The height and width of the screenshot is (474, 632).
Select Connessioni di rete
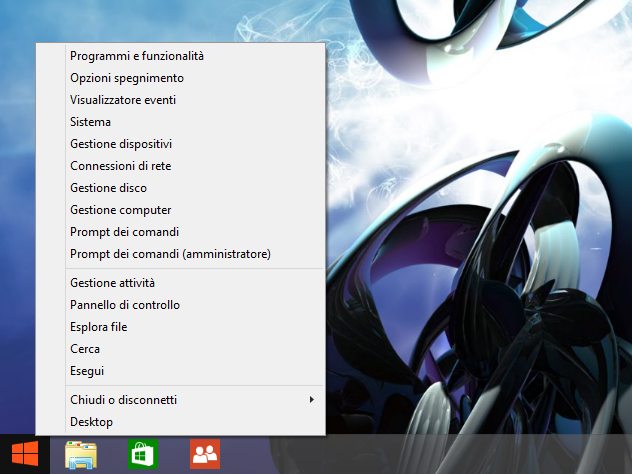(120, 166)
